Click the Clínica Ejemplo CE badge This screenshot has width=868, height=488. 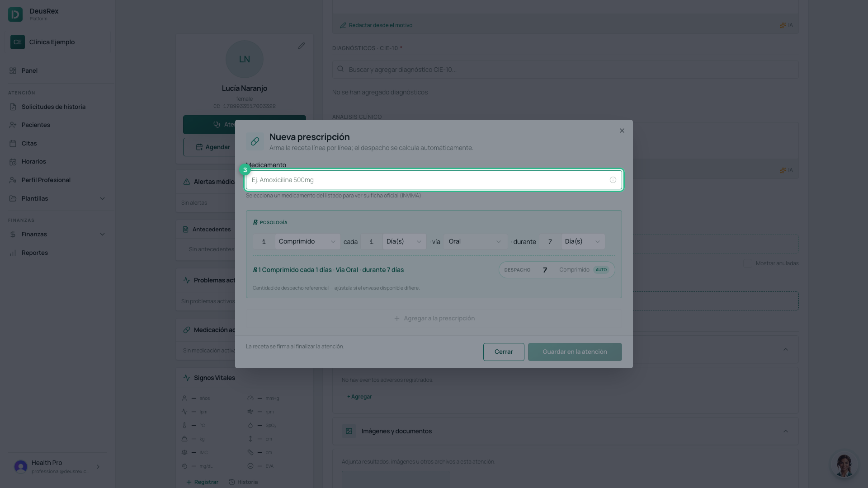click(18, 42)
